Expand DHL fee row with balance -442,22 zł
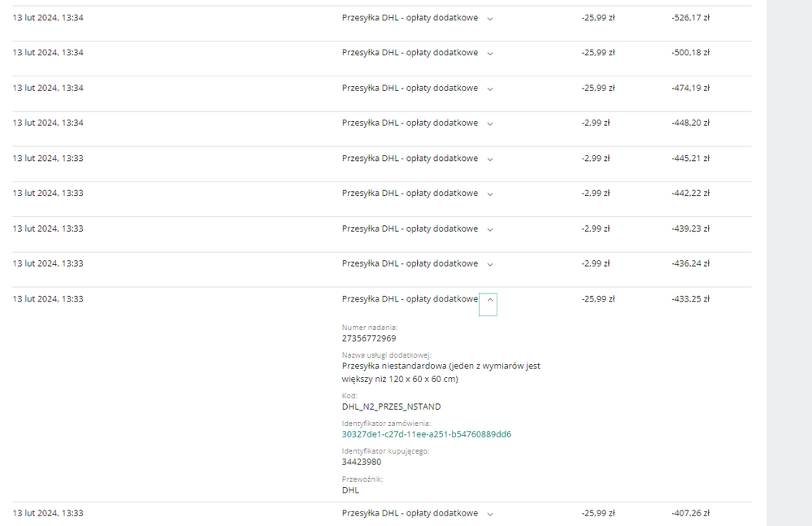The image size is (812, 526). (x=490, y=193)
